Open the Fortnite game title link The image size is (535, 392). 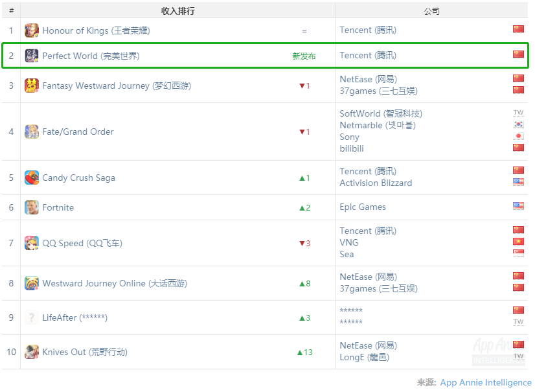click(x=58, y=207)
